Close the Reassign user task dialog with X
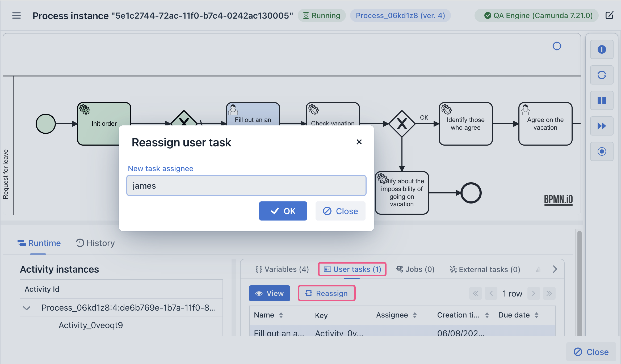The height and width of the screenshot is (364, 621). (x=359, y=142)
